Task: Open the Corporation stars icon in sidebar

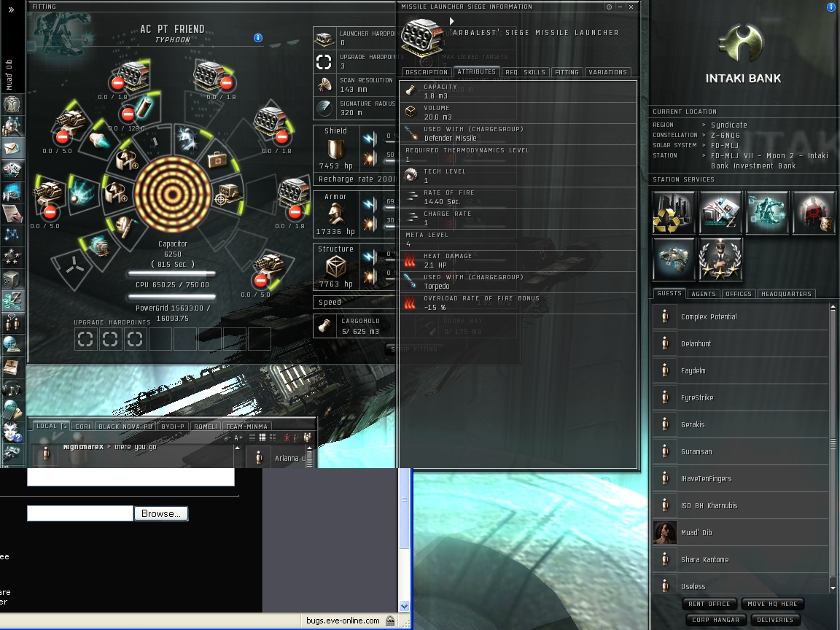Action: pos(12,257)
